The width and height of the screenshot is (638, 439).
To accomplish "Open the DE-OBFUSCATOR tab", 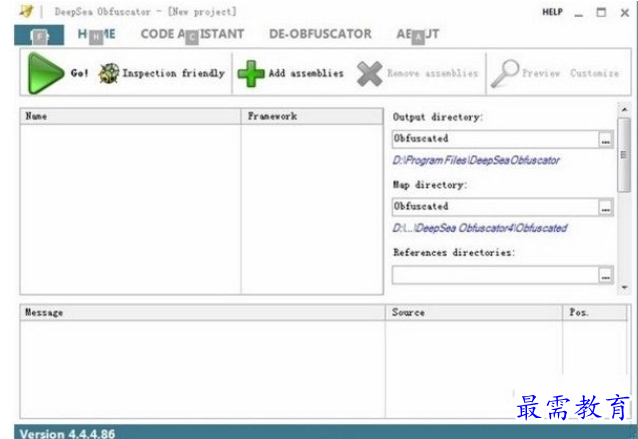I will pyautogui.click(x=320, y=34).
